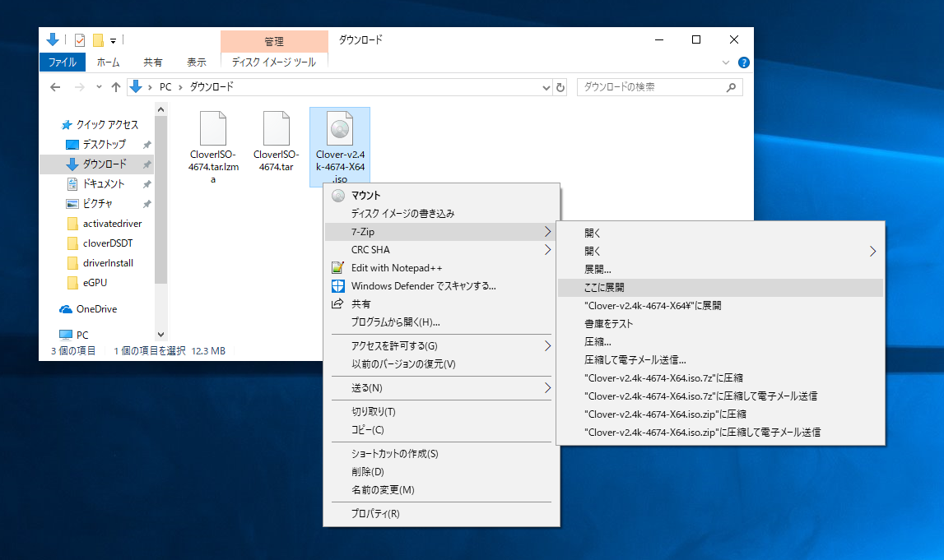Choose 書庫をテスト in 7-Zip submenu

720,324
